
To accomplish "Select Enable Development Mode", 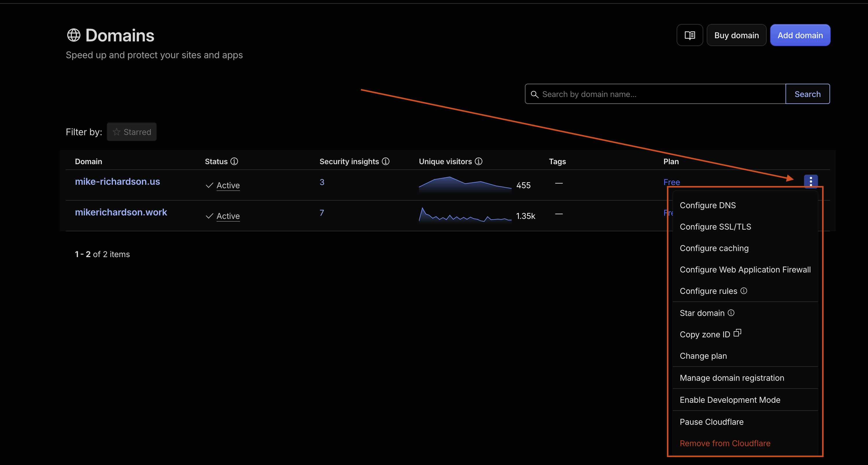I will [745, 400].
